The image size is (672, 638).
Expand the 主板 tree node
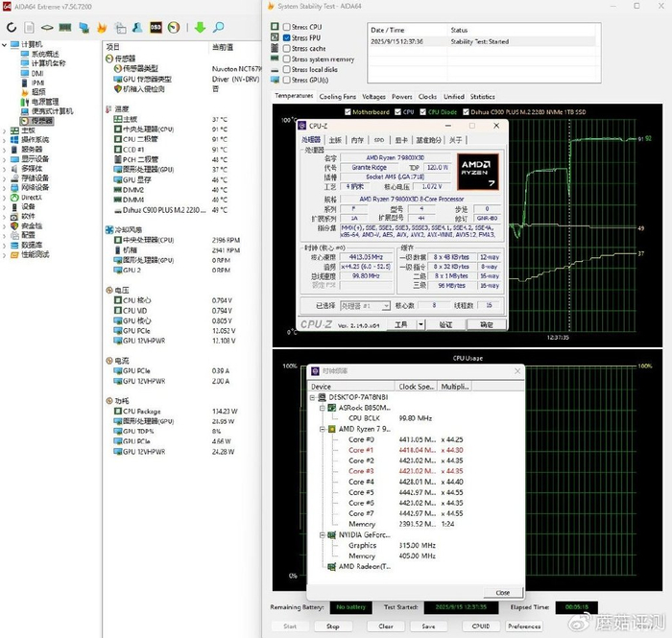click(x=5, y=130)
